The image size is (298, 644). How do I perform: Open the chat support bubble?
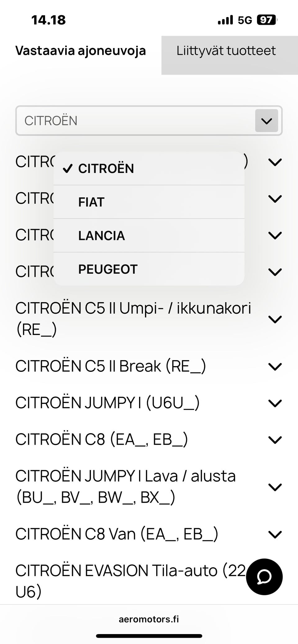coord(264,576)
